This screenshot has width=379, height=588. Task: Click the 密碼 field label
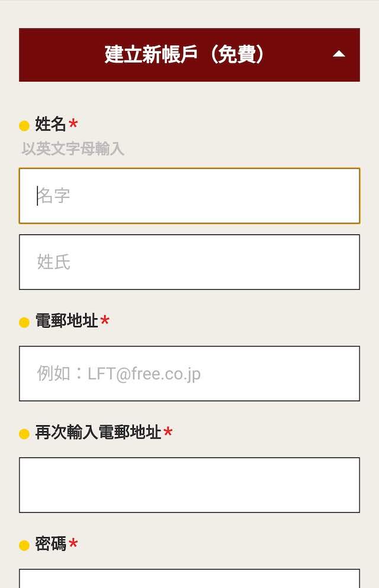coord(50,544)
